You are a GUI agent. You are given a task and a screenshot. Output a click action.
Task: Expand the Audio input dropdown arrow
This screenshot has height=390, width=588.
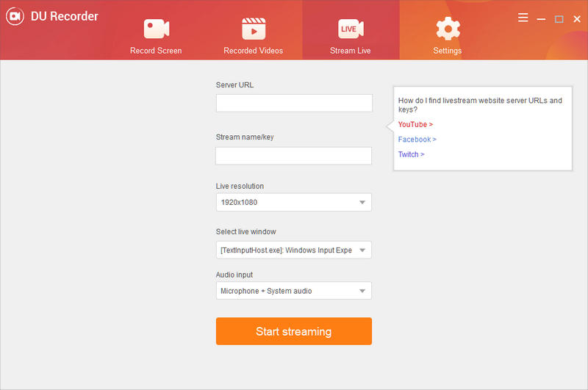point(362,291)
